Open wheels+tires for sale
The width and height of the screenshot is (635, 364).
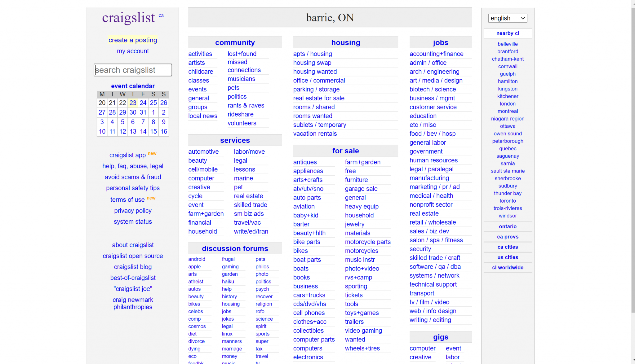362,349
